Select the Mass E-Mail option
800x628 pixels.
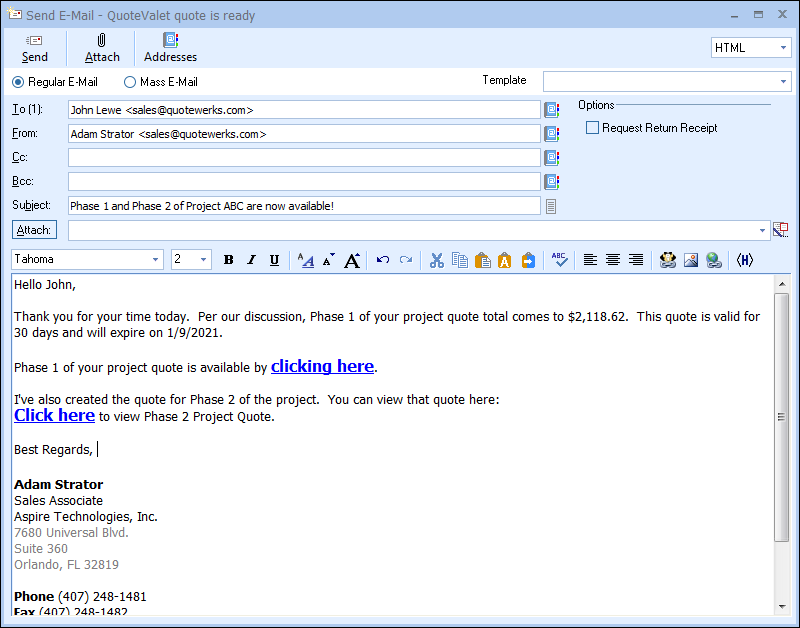tap(130, 82)
